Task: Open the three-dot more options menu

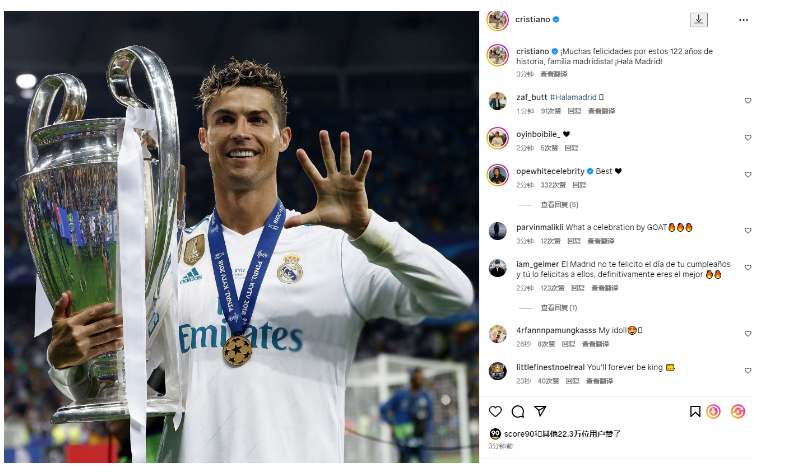Action: [743, 20]
